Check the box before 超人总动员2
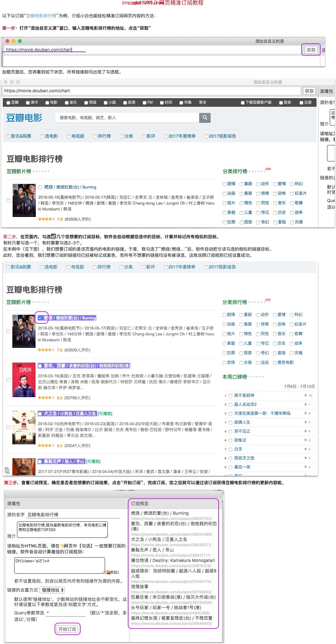The height and width of the screenshot is (644, 336). 230,405
